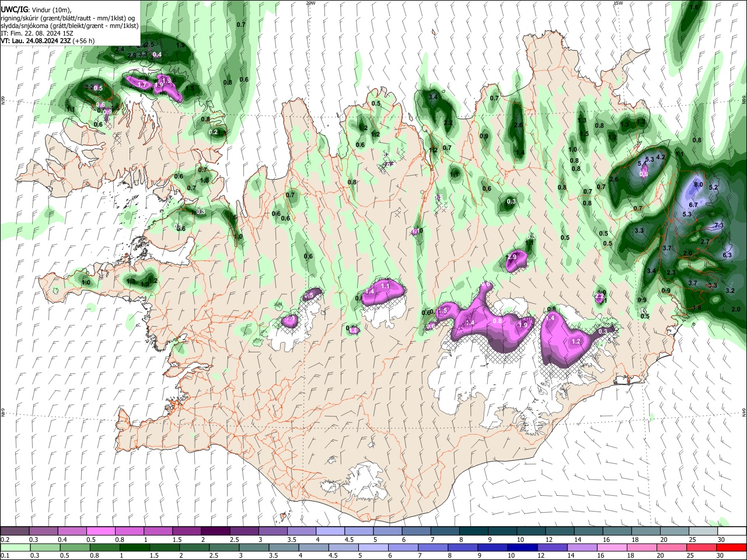Click the lavender snow swatch between 4 and 4.5
The width and height of the screenshot is (747, 560).
pyautogui.click(x=330, y=531)
